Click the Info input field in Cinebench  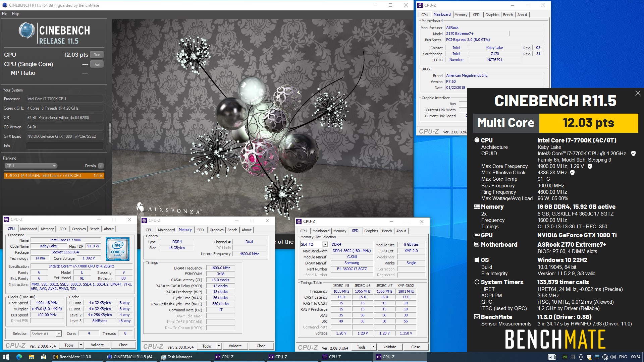65,146
